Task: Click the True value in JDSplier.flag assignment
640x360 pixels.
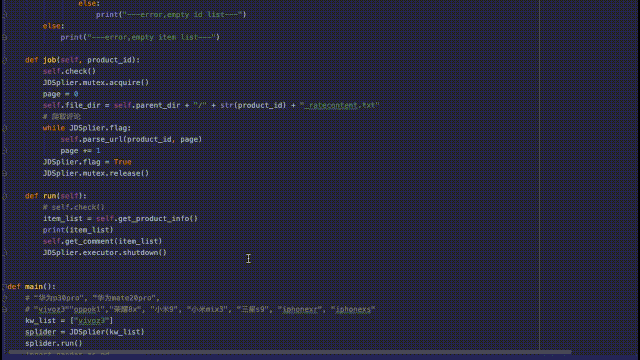Action: [x=122, y=162]
